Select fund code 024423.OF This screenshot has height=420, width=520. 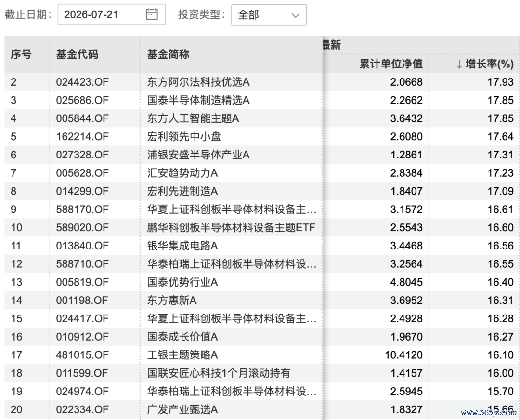coord(82,82)
